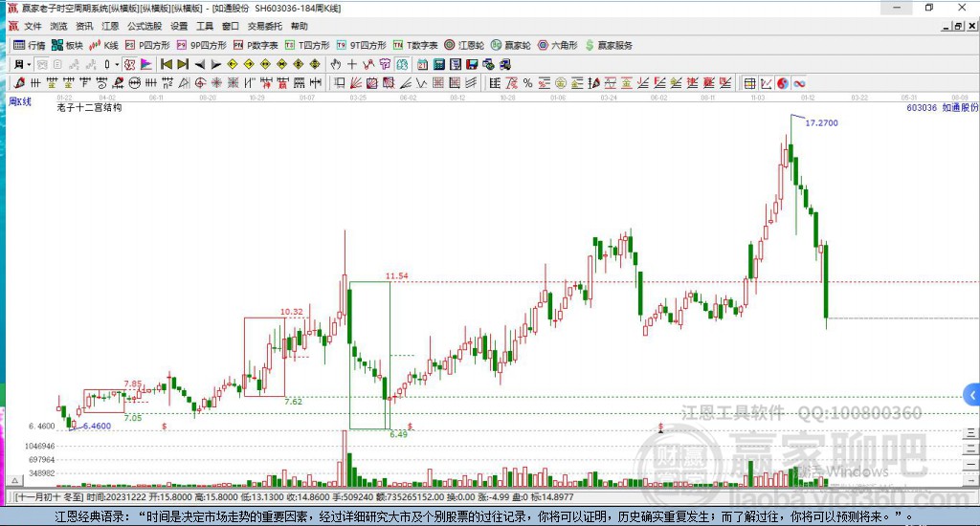Open the 9P四方形 tool
The image size is (980, 526).
tap(202, 45)
